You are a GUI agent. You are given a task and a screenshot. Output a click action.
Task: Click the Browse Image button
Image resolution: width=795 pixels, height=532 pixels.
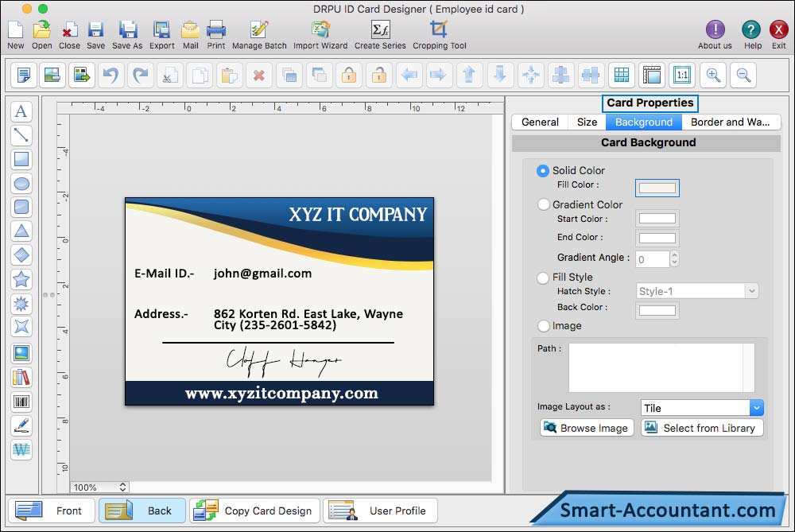(x=587, y=428)
